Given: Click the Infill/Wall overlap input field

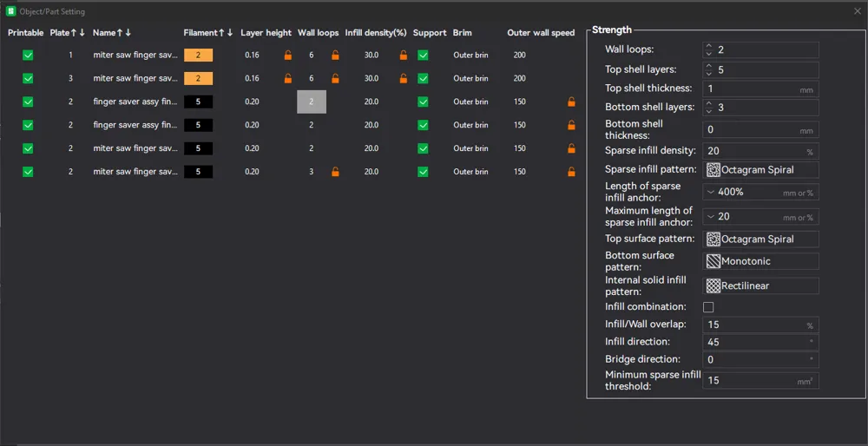Looking at the screenshot, I should coord(760,325).
